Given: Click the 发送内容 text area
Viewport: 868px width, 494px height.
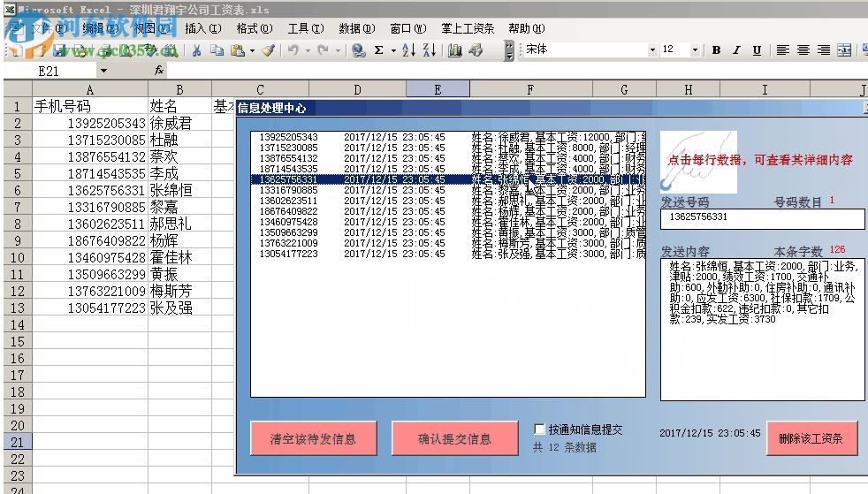Looking at the screenshot, I should pos(762,330).
